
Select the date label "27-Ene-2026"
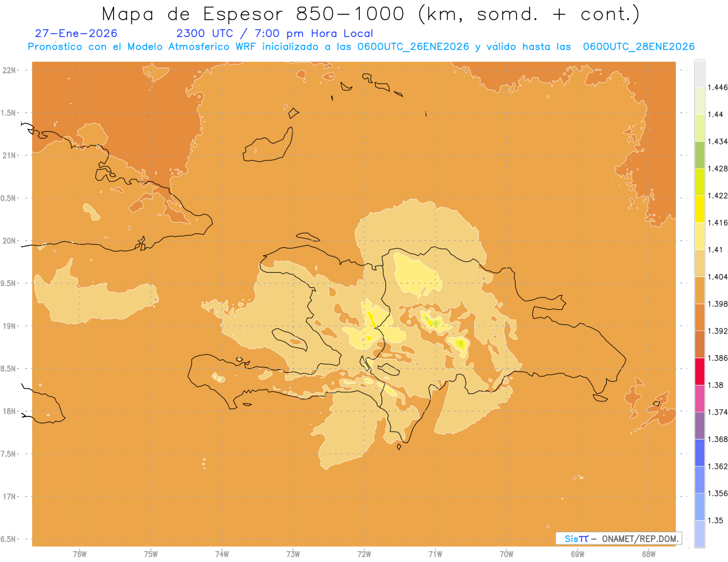(x=76, y=34)
